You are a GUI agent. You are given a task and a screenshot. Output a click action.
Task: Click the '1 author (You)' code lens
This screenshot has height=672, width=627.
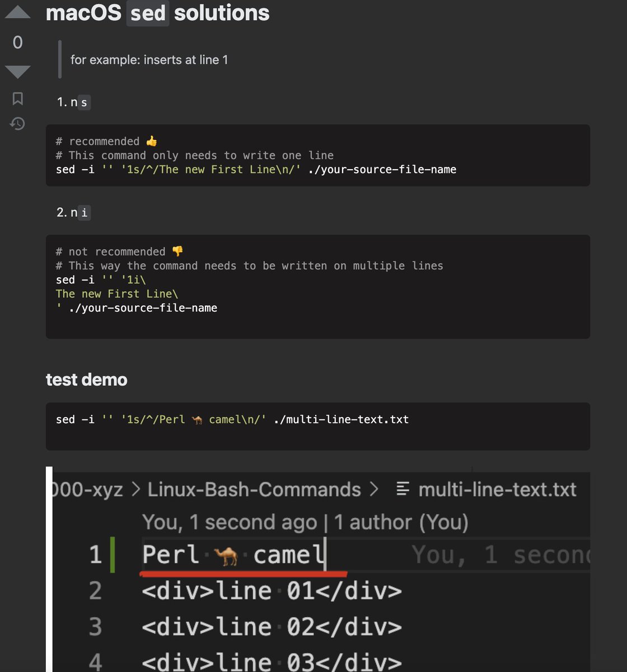(x=401, y=522)
